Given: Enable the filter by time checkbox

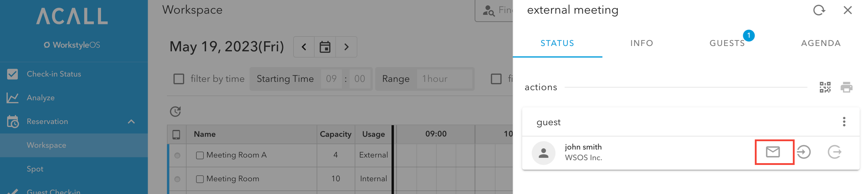Looking at the screenshot, I should pyautogui.click(x=179, y=79).
